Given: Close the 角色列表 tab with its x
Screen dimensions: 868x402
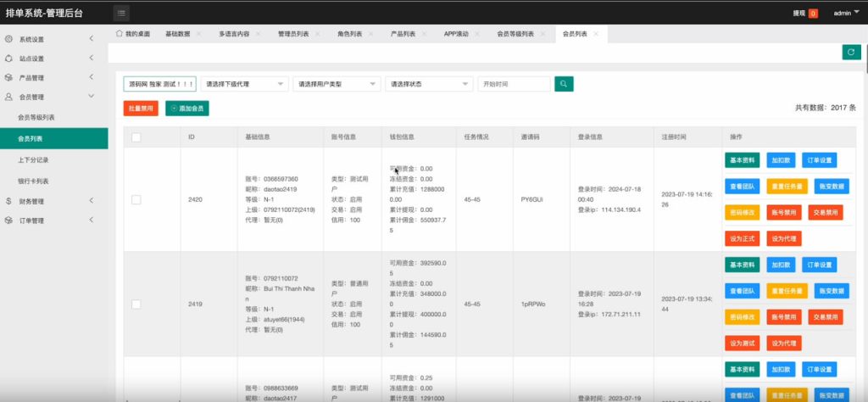Looking at the screenshot, I should pyautogui.click(x=370, y=34).
